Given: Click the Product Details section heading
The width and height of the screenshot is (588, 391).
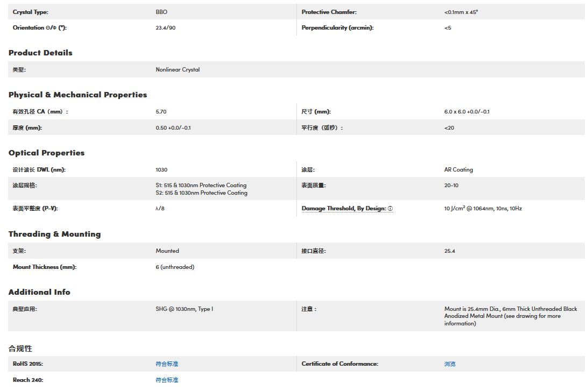Looking at the screenshot, I should click(40, 53).
